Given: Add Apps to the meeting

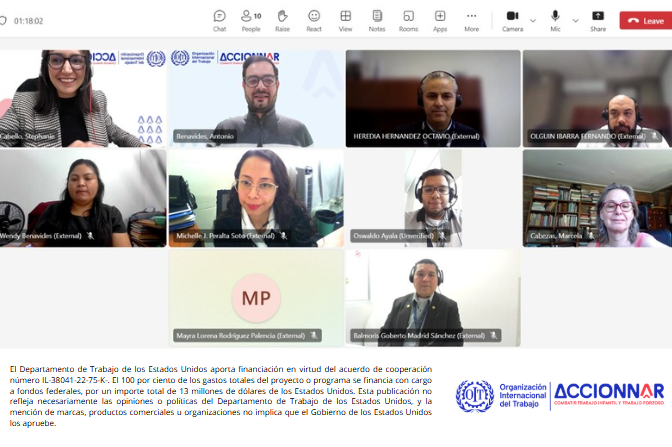Looking at the screenshot, I should point(440,21).
